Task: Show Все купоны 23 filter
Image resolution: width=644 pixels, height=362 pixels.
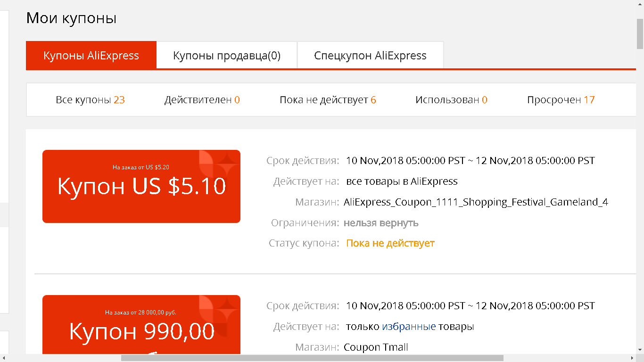Action: pos(90,99)
